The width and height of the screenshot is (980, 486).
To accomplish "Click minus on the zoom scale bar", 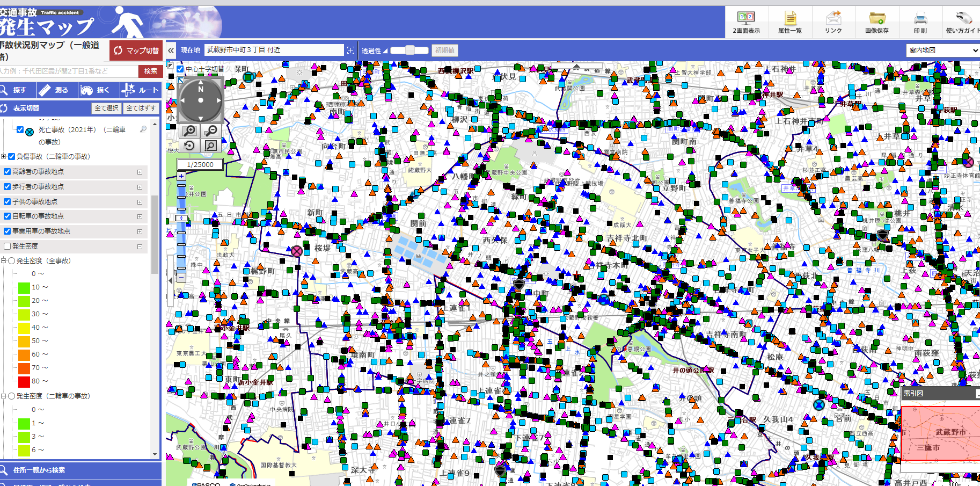I will [181, 278].
